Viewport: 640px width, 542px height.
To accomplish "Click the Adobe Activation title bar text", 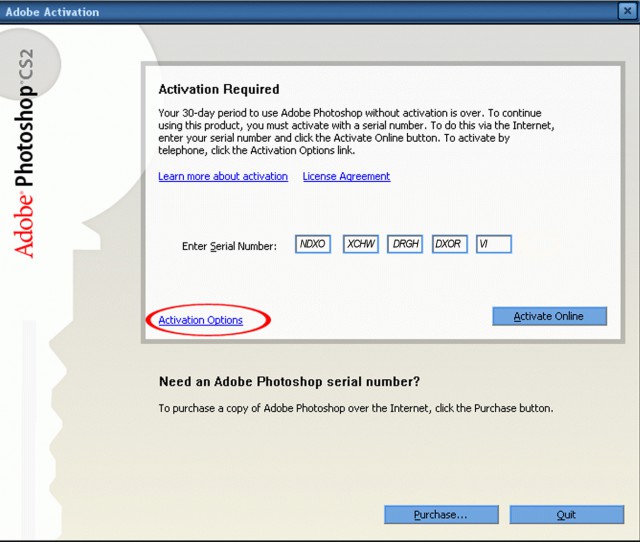I will click(x=52, y=12).
